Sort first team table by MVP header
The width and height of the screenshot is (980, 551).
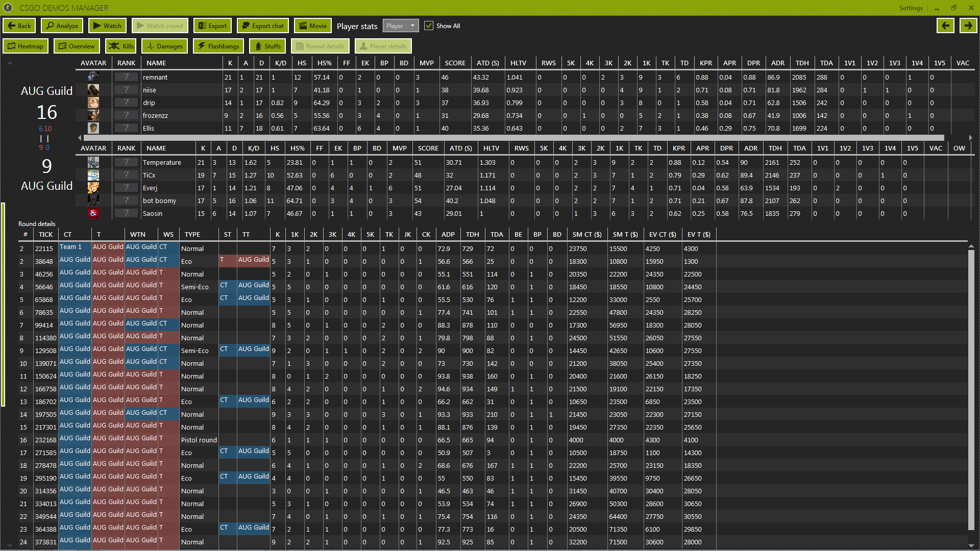tap(426, 63)
